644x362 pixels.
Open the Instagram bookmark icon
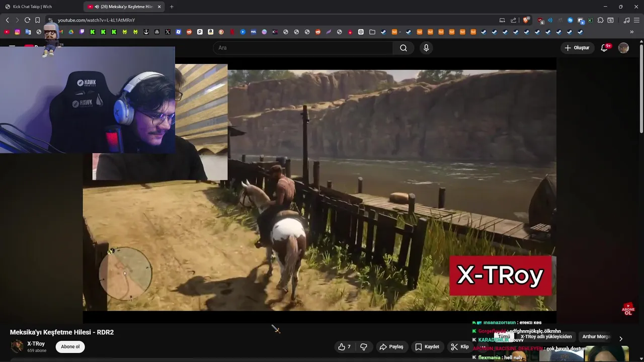tap(17, 32)
